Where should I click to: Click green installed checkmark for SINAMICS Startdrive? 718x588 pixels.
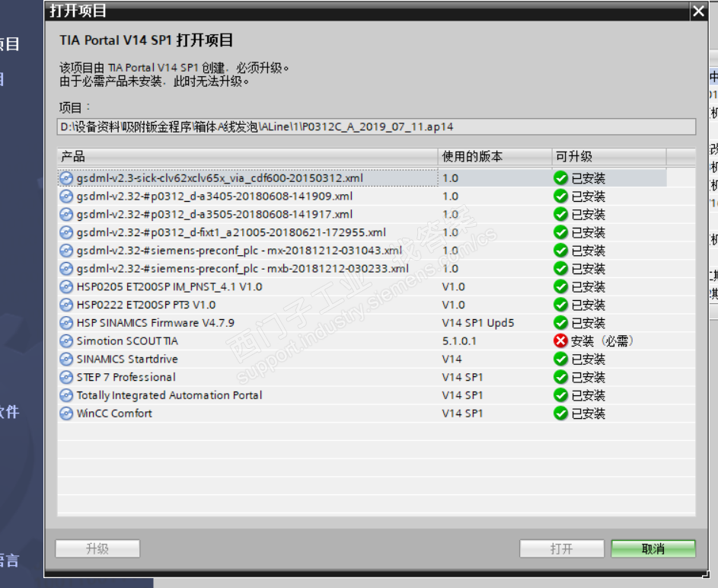[x=560, y=359]
